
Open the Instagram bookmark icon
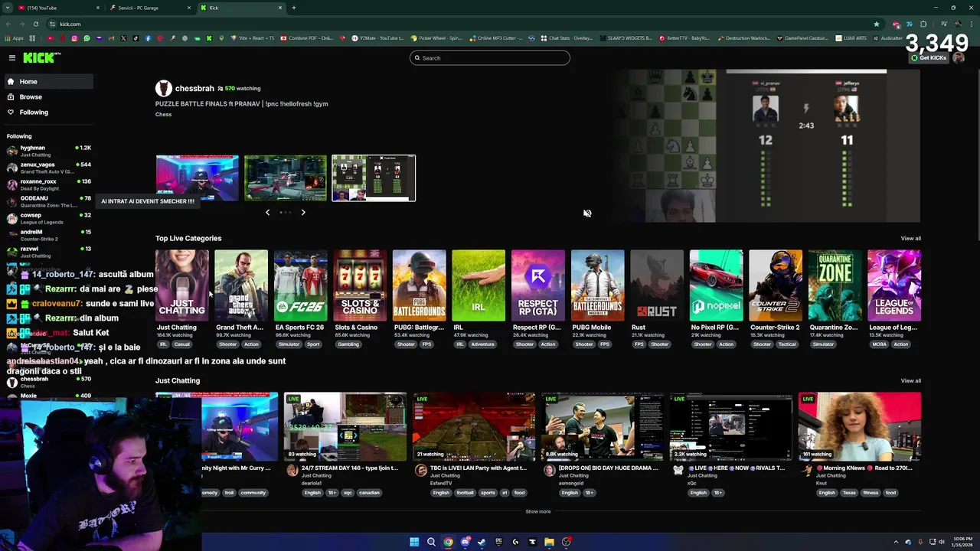74,38
